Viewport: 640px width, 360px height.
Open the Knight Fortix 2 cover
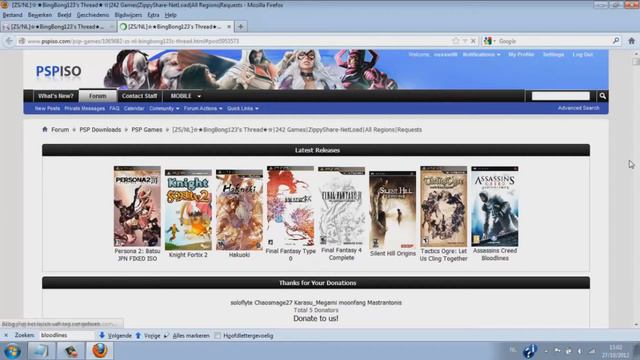pos(188,210)
